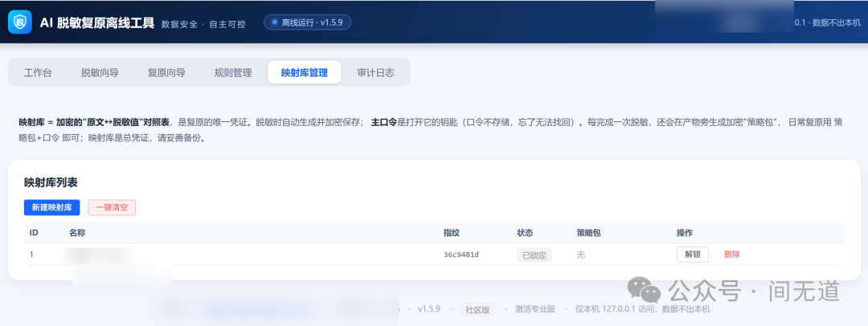The width and height of the screenshot is (868, 326).
Task: Open the 规则管理 tab
Action: (x=233, y=72)
